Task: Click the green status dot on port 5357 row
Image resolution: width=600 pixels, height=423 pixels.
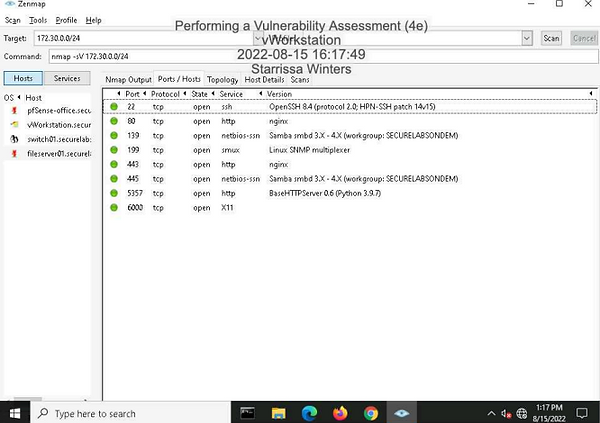Action: pos(114,193)
